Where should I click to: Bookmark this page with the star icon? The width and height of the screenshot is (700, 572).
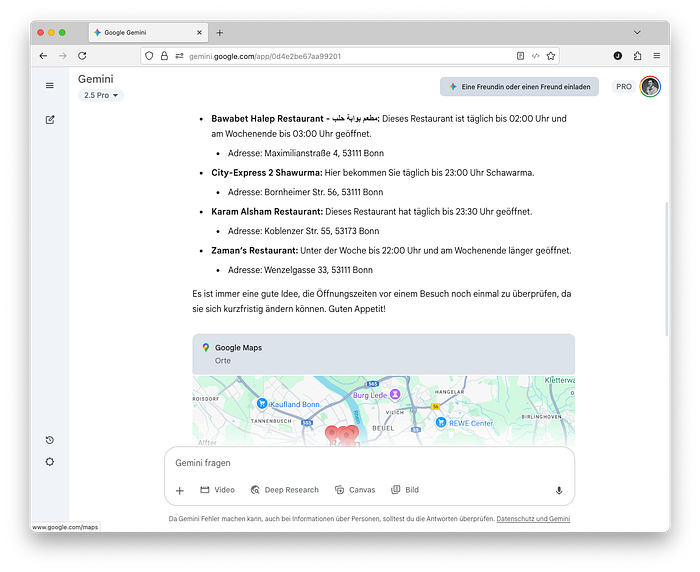click(551, 56)
